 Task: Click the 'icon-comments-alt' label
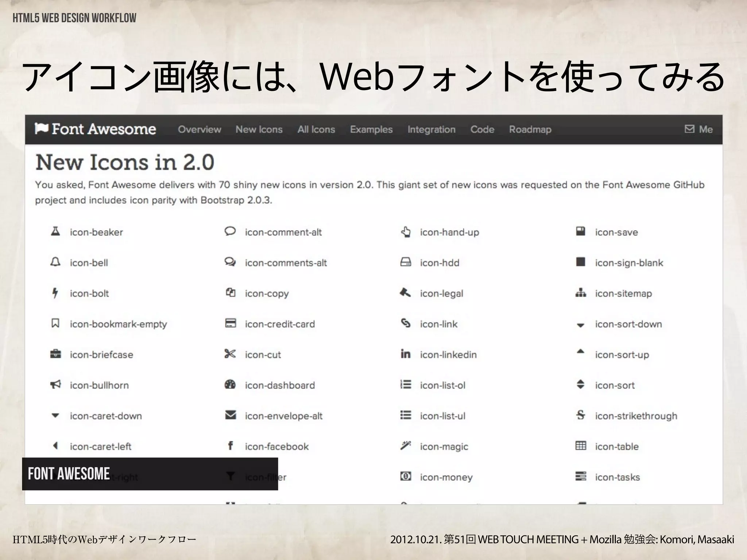pyautogui.click(x=286, y=263)
